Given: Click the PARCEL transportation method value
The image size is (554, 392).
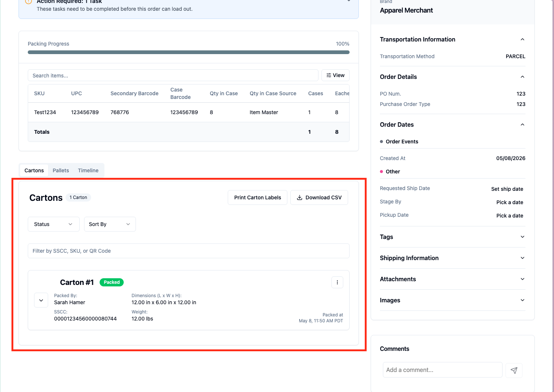Looking at the screenshot, I should point(515,56).
